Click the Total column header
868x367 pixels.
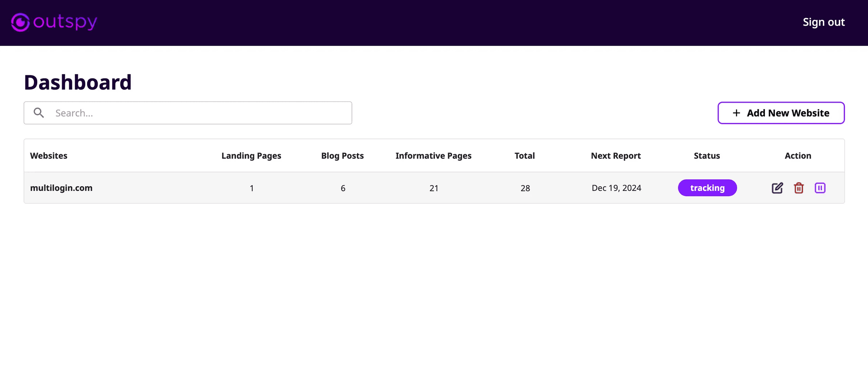tap(524, 156)
